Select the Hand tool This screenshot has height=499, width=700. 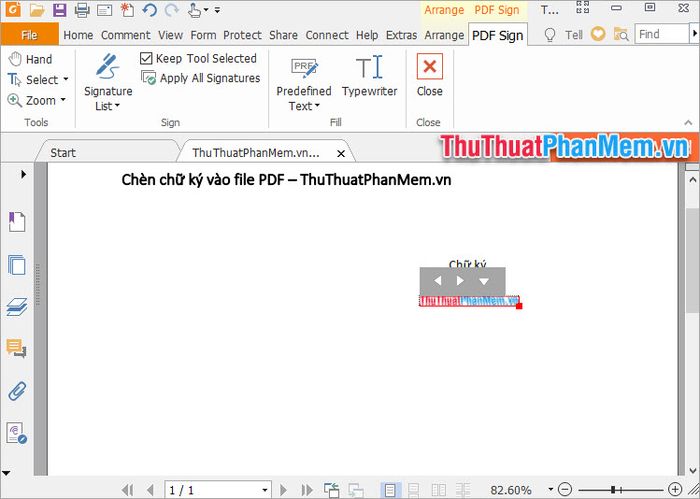pyautogui.click(x=30, y=59)
